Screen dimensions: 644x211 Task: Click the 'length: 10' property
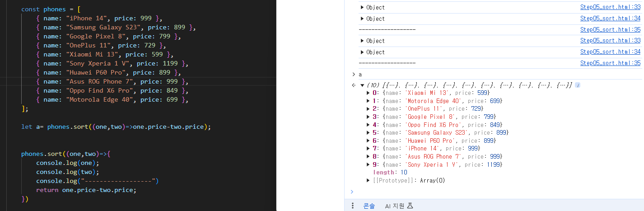point(390,173)
